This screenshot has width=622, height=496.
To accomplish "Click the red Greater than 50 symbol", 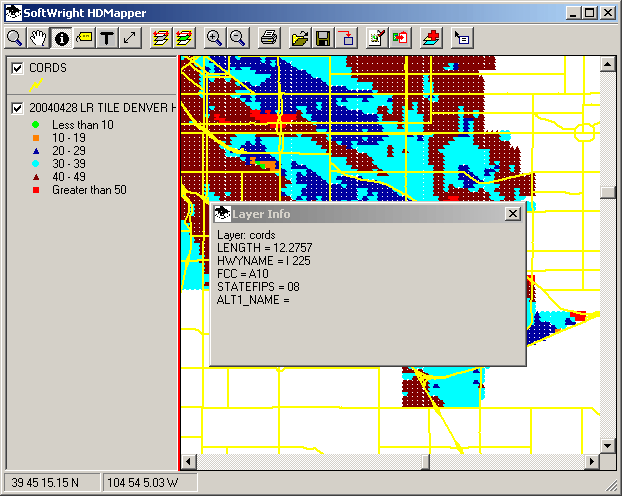I will (36, 190).
